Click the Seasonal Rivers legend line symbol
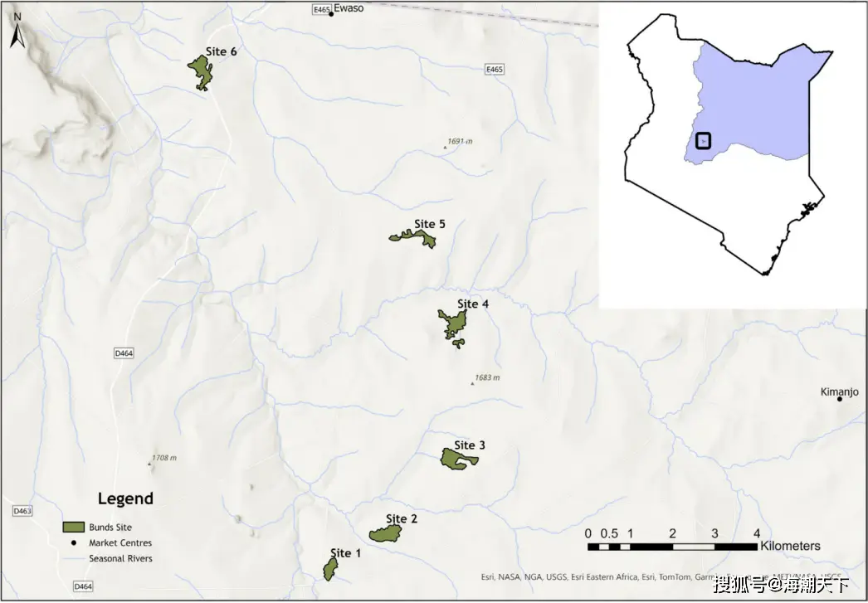868x603 pixels. [x=75, y=559]
